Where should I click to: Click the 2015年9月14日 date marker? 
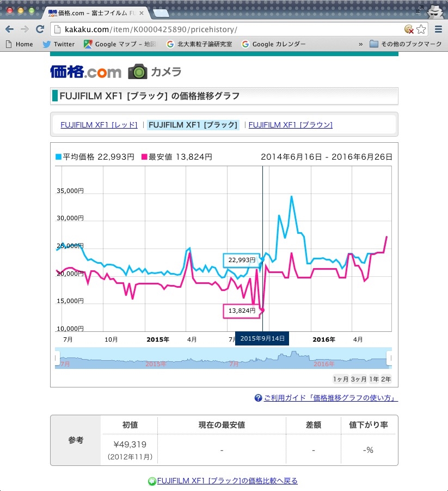pos(262,338)
